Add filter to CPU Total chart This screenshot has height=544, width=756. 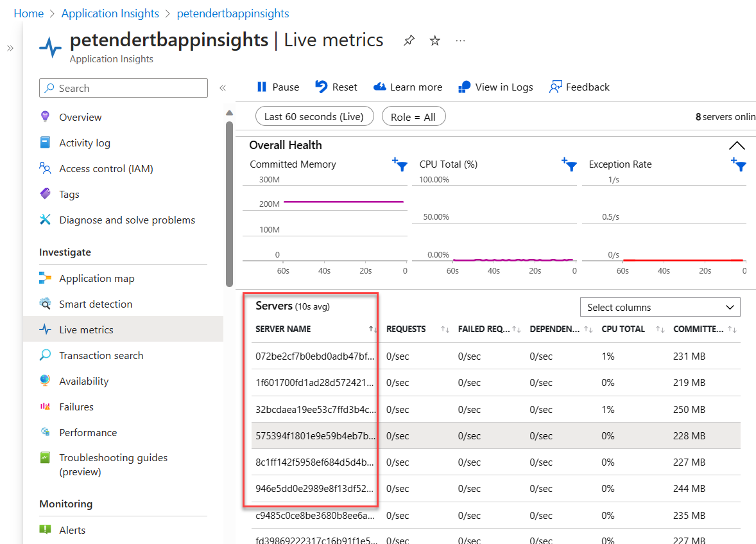(x=569, y=164)
